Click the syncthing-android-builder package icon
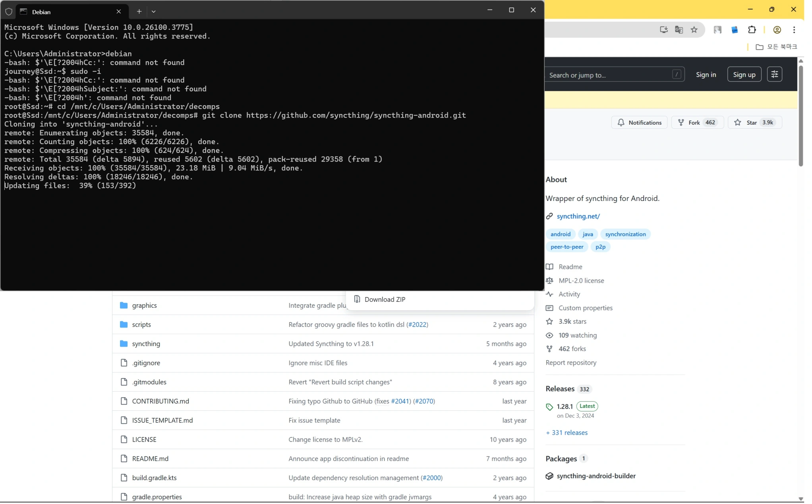Viewport: 812px width, 504px height. click(x=549, y=476)
